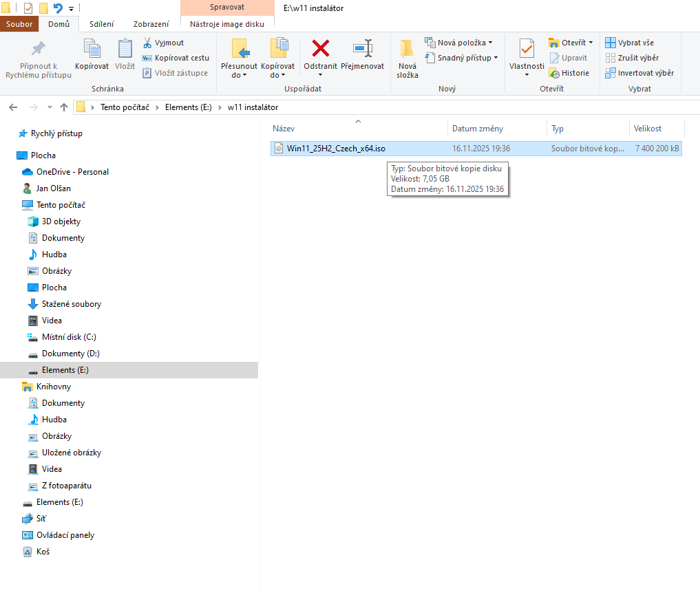Open OneDrive - Personal in the sidebar
The width and height of the screenshot is (700, 595).
pos(65,172)
